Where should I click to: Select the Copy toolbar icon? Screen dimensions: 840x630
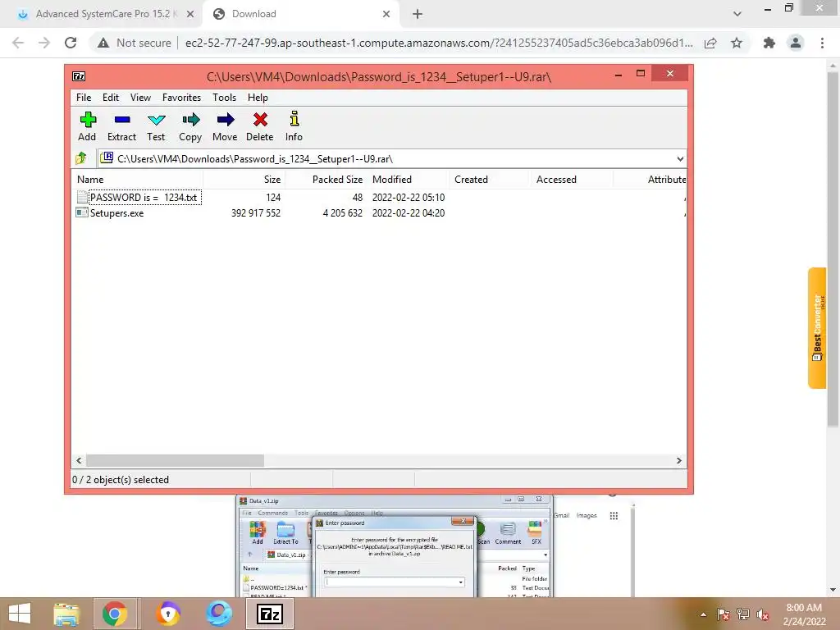[x=190, y=126]
